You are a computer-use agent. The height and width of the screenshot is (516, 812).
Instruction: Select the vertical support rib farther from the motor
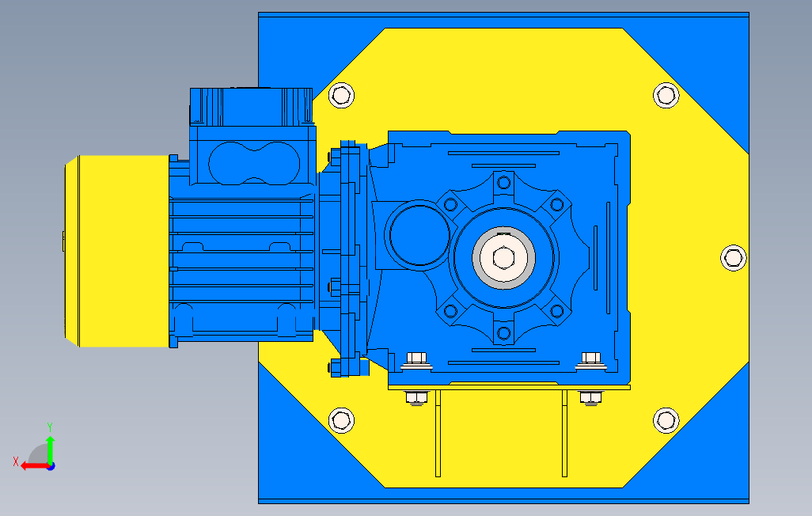pyautogui.click(x=564, y=433)
